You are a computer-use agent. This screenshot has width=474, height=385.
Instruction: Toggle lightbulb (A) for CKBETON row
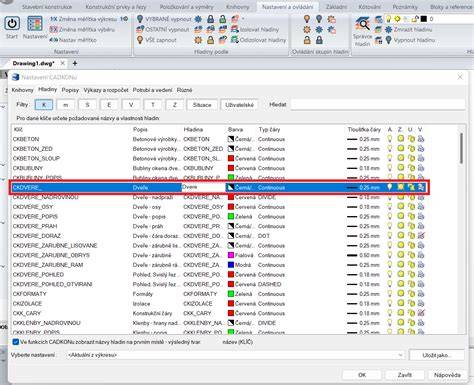coord(389,139)
